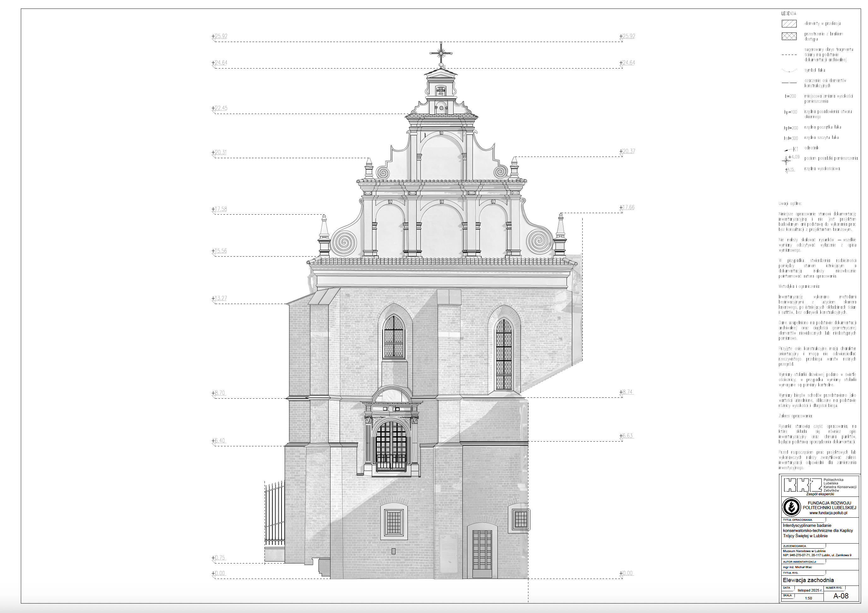Screen dimensions: 868x613
Task: Click the K1 odnośnik arrow symbol in legend
Action: point(791,149)
